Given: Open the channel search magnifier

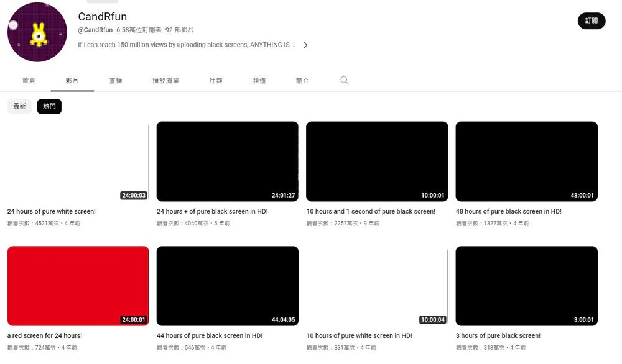Looking at the screenshot, I should [344, 80].
